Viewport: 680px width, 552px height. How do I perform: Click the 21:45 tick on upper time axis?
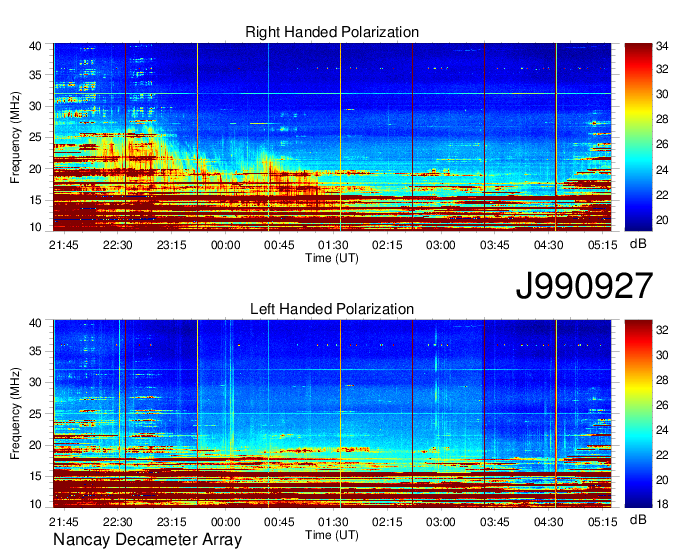64,245
